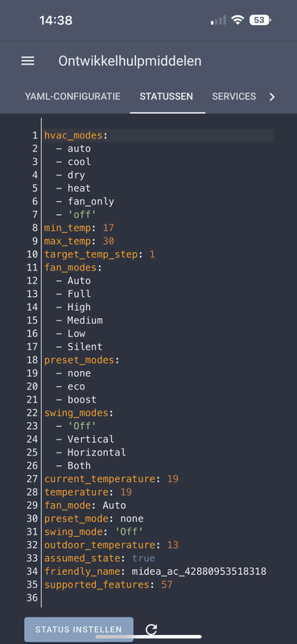Click line number 36 in the gutter
The height and width of the screenshot is (644, 297).
coord(32,597)
